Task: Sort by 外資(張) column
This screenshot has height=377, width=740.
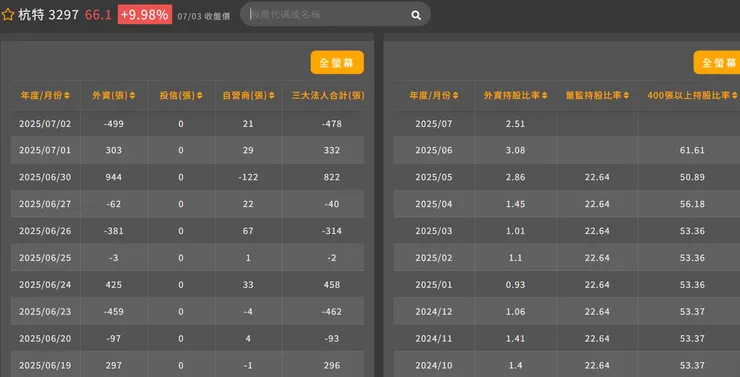Action: click(114, 96)
